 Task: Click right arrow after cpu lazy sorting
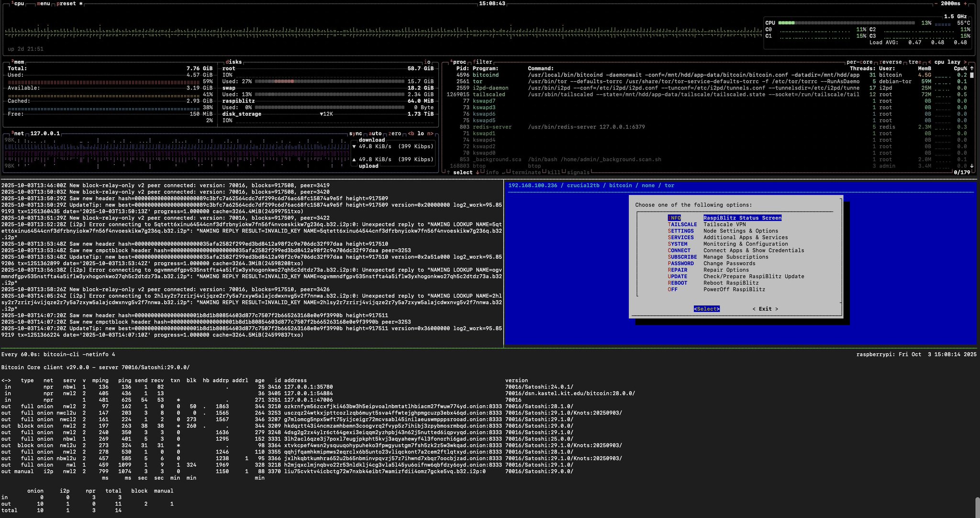click(x=965, y=62)
